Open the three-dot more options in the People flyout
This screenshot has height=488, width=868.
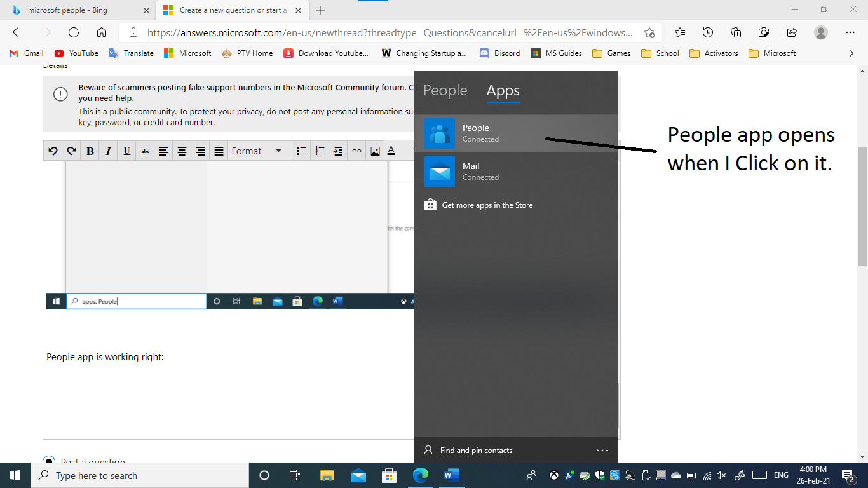point(602,451)
